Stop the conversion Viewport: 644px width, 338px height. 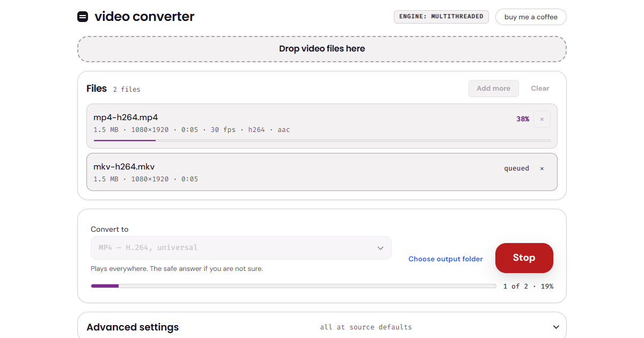point(524,258)
